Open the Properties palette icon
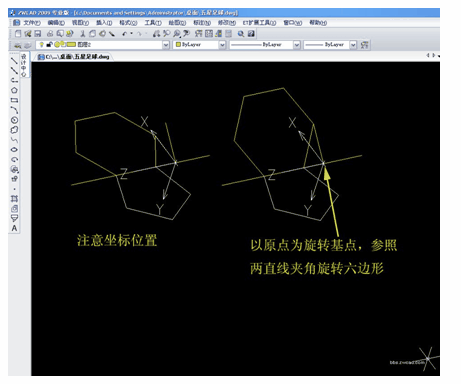This screenshot has height=384, width=461. [x=199, y=33]
